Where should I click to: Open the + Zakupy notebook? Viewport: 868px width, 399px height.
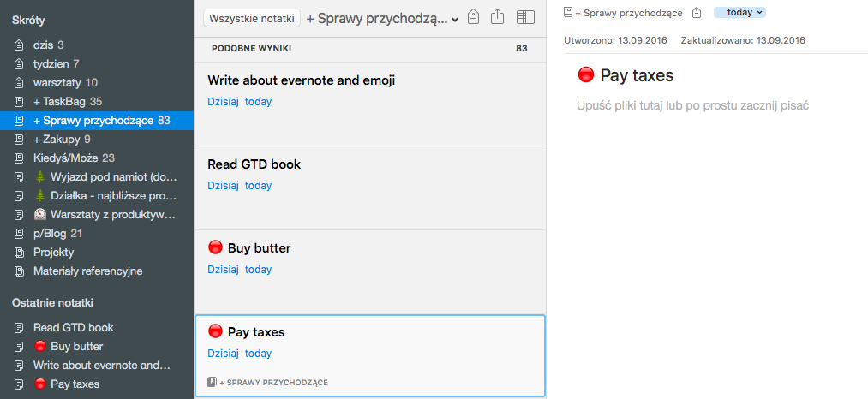97,139
